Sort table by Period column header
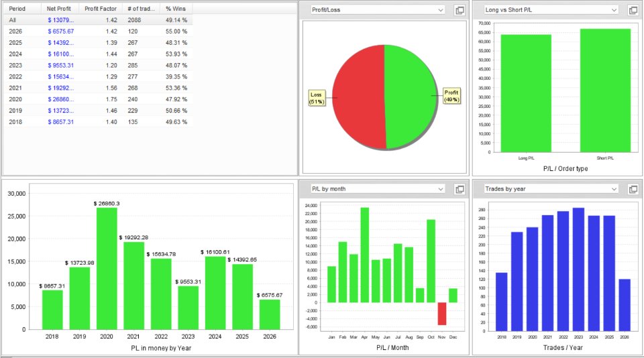The height and width of the screenshot is (358, 644). pos(23,9)
